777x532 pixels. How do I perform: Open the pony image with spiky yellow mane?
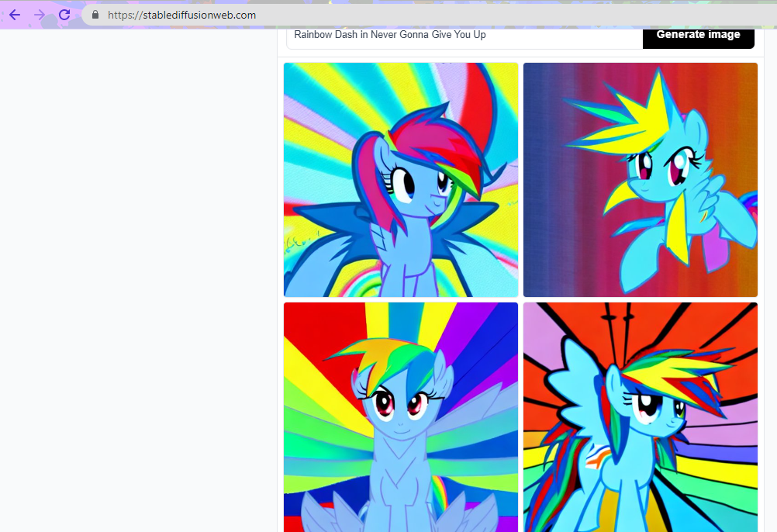click(641, 180)
